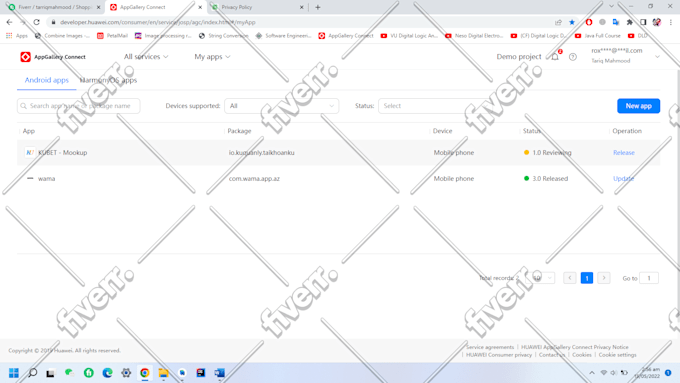
Task: Open the Demo project selector
Action: coord(519,57)
